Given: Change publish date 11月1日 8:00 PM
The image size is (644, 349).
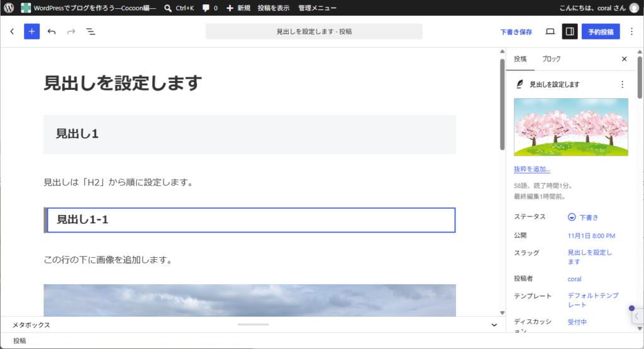Looking at the screenshot, I should [591, 236].
